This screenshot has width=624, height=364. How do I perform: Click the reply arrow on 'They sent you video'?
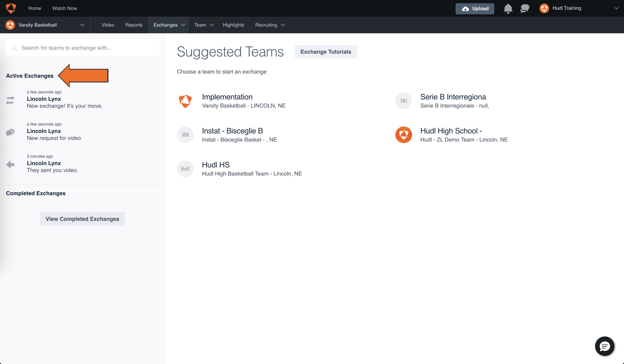coord(10,164)
